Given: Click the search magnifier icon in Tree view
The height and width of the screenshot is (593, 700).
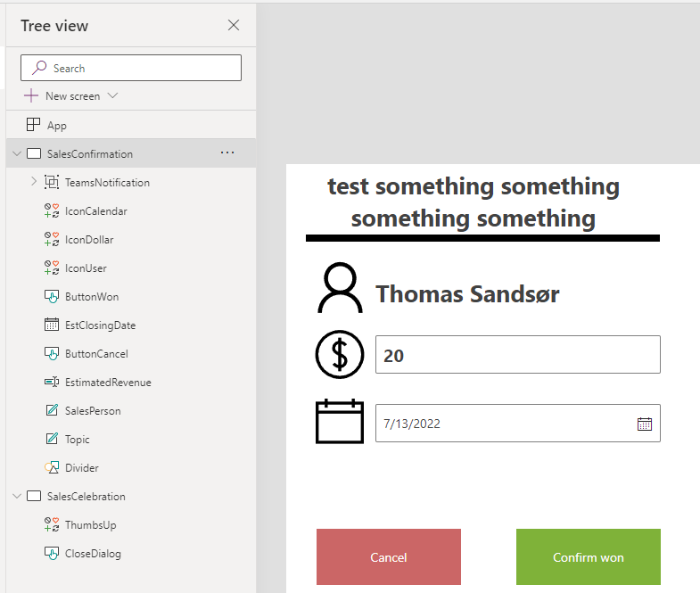Looking at the screenshot, I should (x=39, y=69).
